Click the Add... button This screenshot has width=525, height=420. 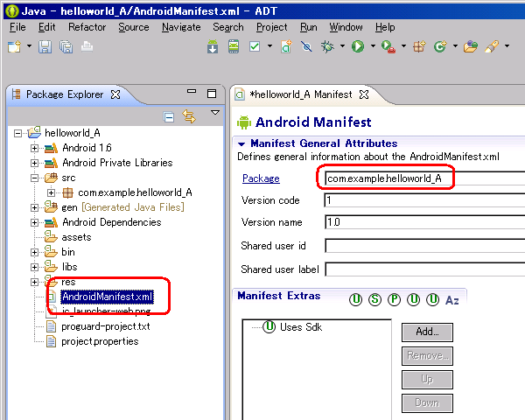pos(427,332)
